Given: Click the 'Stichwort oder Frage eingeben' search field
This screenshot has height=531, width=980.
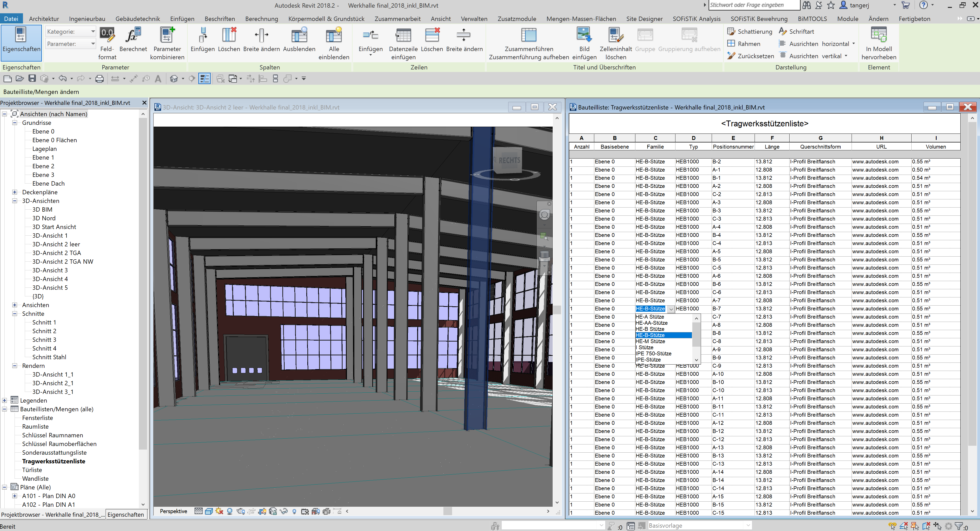Looking at the screenshot, I should coord(753,5).
